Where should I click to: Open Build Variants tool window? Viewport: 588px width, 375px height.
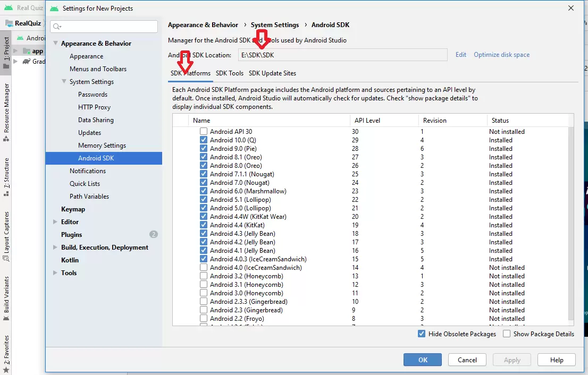point(6,299)
